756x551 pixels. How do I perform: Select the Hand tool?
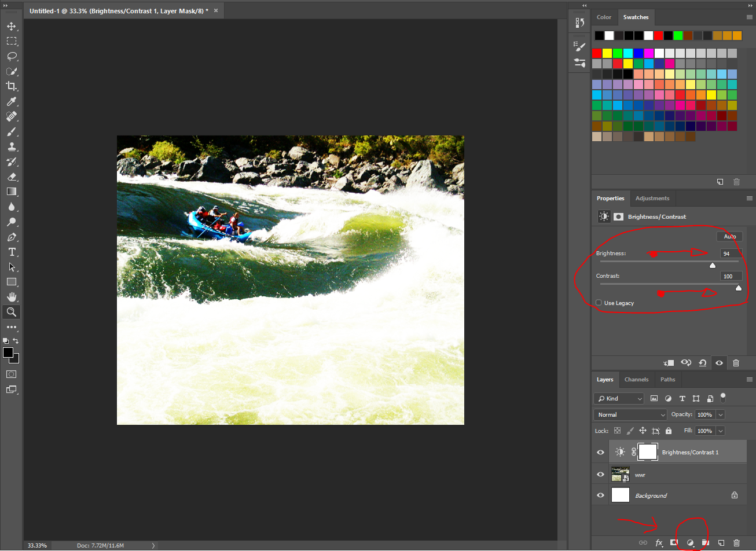pos(12,297)
